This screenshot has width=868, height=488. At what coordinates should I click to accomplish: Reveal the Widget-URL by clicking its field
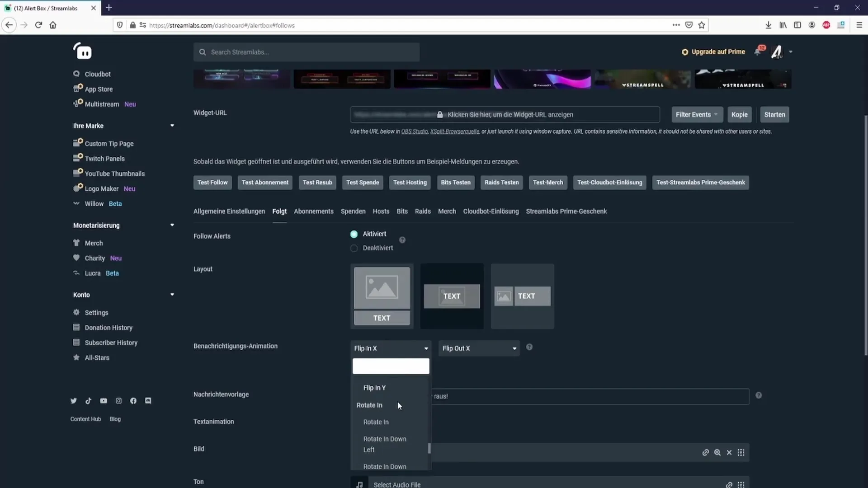click(x=505, y=115)
